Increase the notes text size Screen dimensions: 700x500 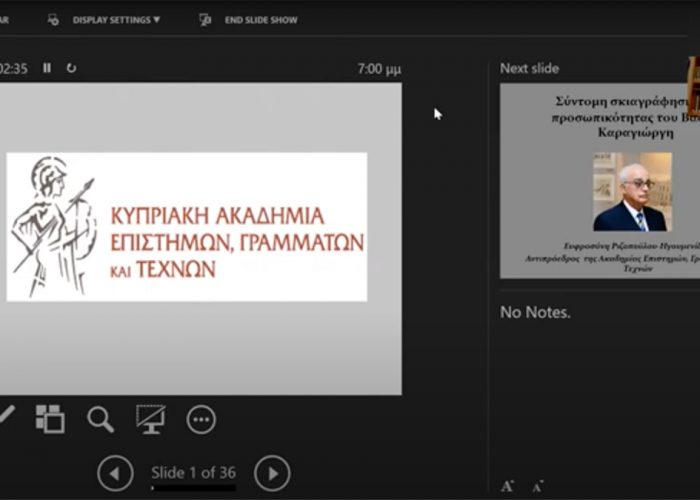point(507,486)
